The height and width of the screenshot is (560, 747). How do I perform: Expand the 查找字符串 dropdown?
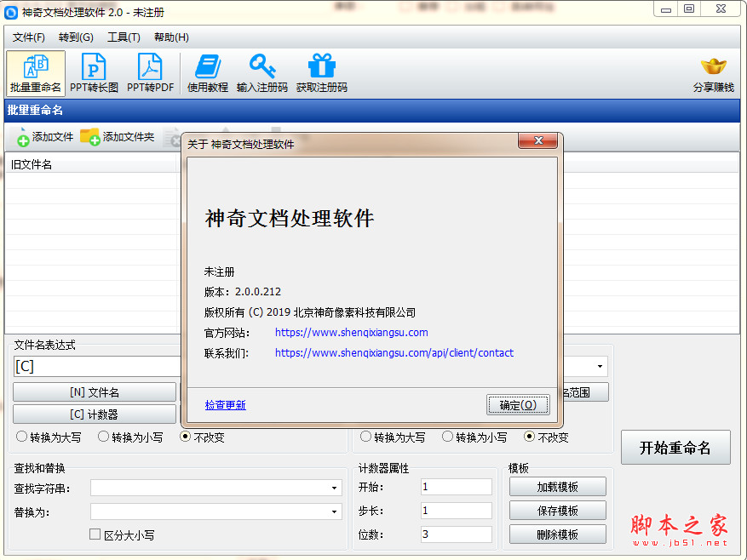point(334,489)
